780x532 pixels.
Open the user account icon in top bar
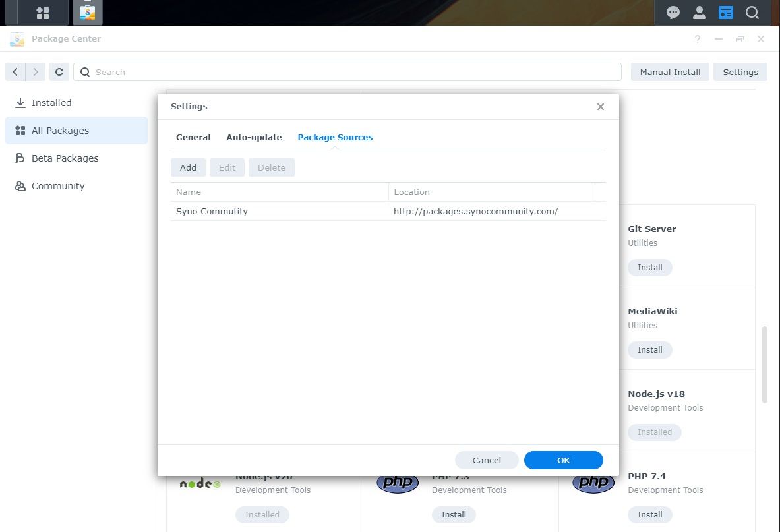click(699, 12)
